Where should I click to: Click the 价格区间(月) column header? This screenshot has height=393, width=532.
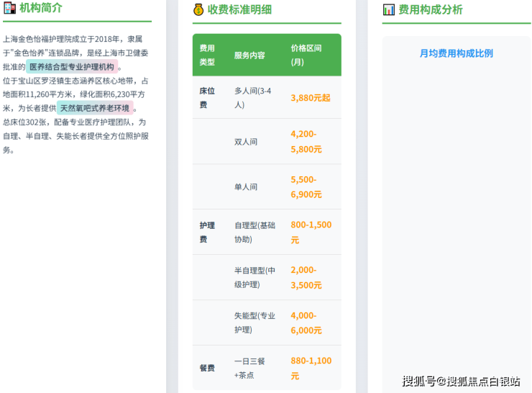pyautogui.click(x=306, y=55)
